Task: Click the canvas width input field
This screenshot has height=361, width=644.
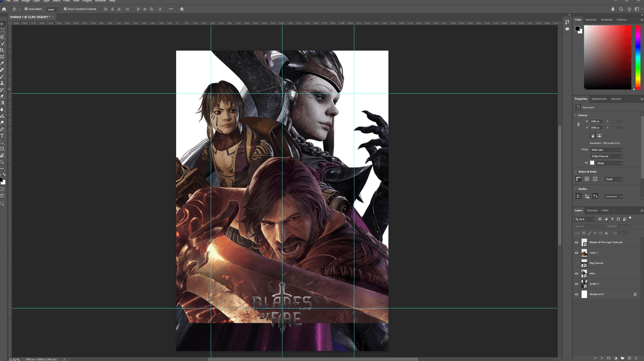Action: tap(596, 121)
